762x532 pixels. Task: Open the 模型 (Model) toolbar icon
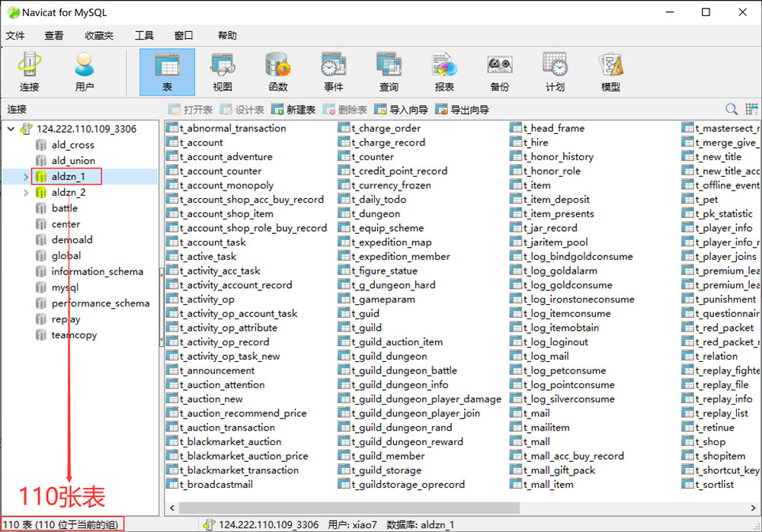click(610, 72)
